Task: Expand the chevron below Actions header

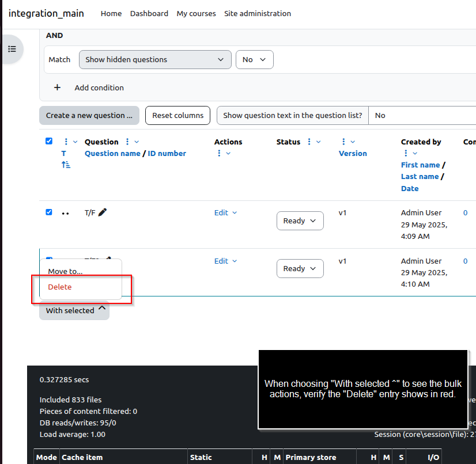Action: click(x=228, y=153)
